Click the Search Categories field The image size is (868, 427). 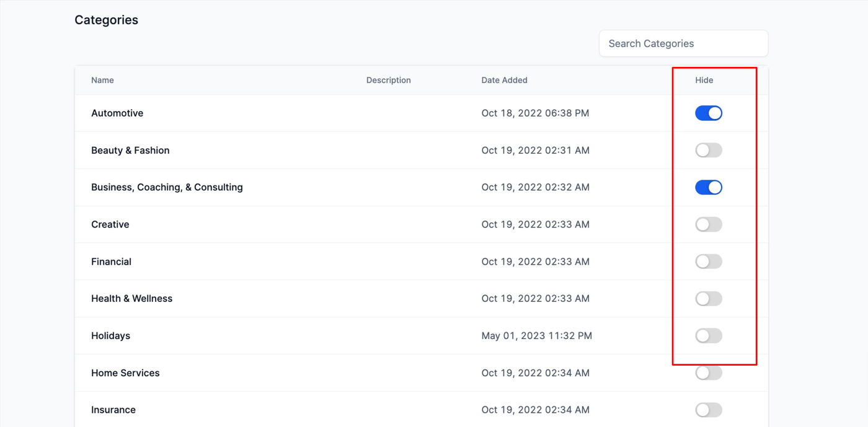click(x=683, y=43)
